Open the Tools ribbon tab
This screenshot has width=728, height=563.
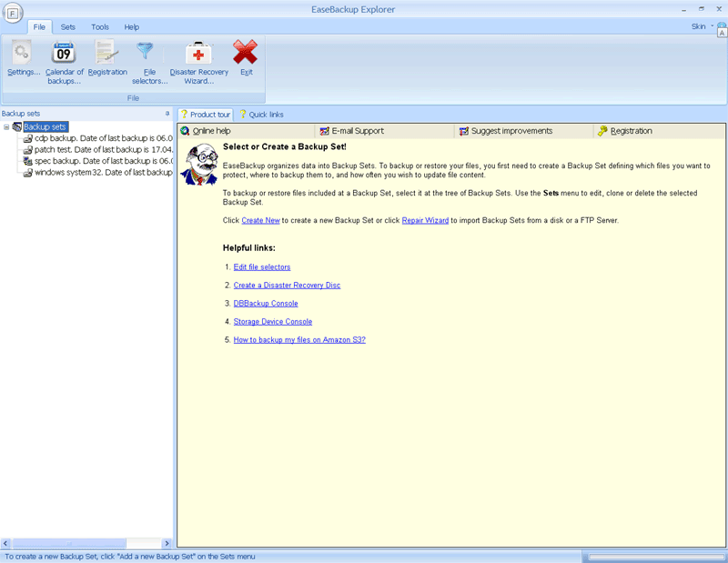pos(100,27)
